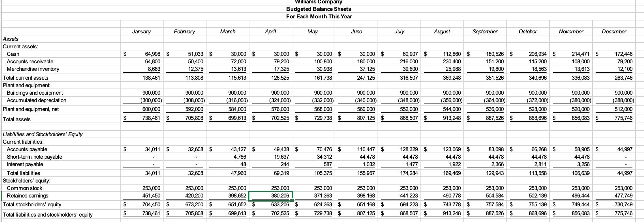Select June accounts receivable 180,000
Image resolution: width=644 pixels, height=222 pixels.
point(366,61)
